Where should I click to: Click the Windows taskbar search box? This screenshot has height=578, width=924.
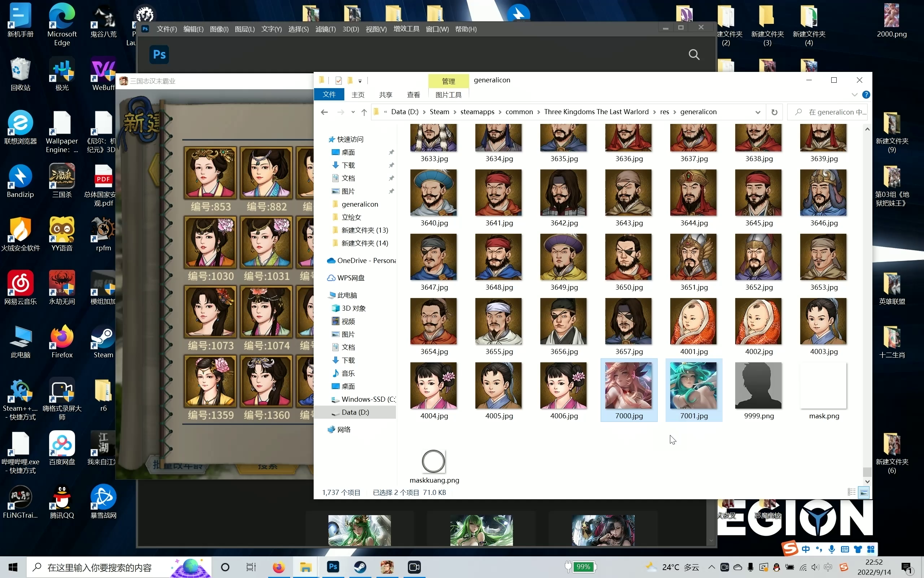click(x=119, y=567)
